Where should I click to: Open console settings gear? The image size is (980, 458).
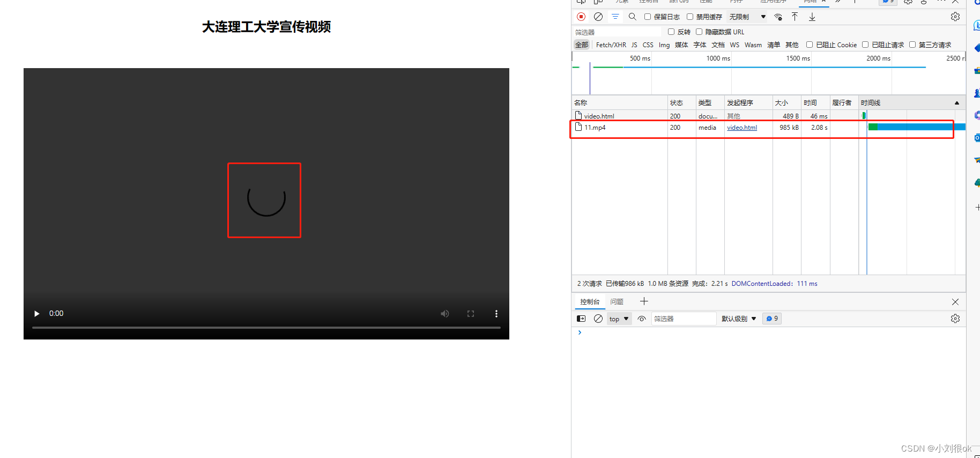[955, 319]
